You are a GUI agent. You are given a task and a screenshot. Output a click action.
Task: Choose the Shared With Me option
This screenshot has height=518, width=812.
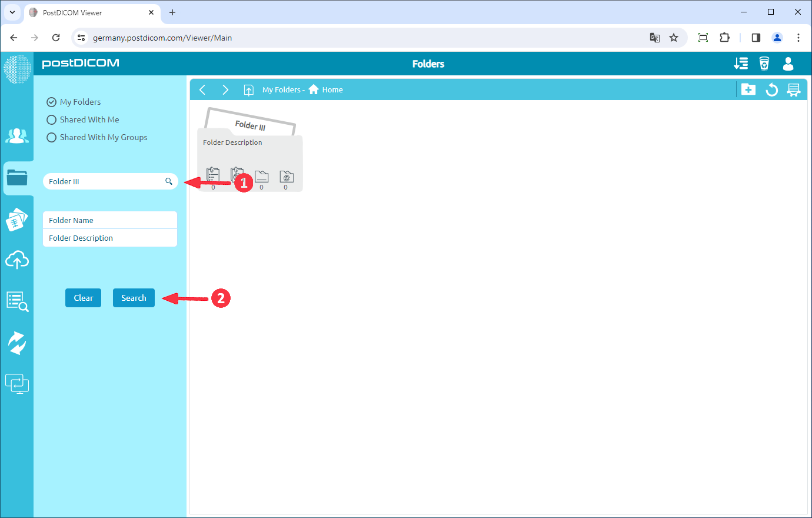click(51, 119)
